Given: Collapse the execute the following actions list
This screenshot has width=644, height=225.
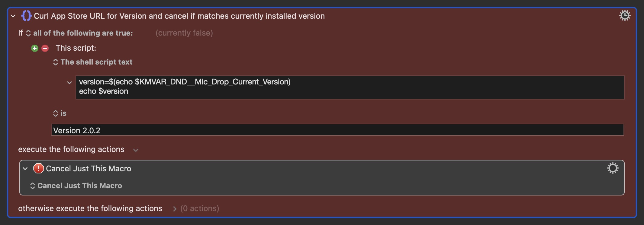Looking at the screenshot, I should (x=136, y=150).
